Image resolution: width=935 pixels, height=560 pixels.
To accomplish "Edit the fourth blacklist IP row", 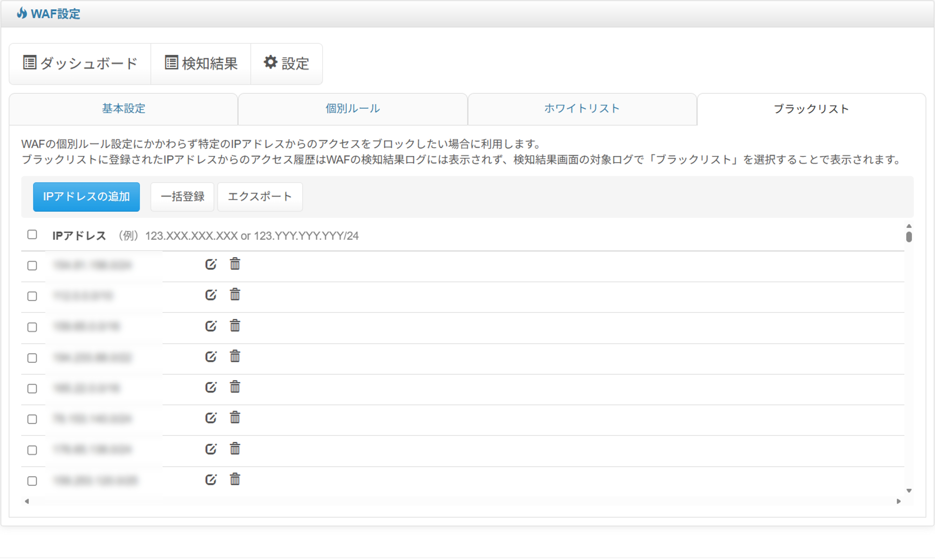I will (x=211, y=357).
